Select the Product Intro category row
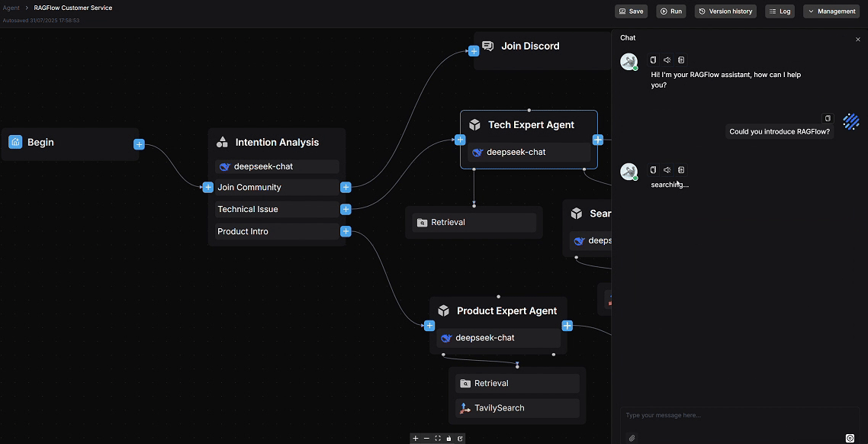The width and height of the screenshot is (868, 444). (x=277, y=231)
